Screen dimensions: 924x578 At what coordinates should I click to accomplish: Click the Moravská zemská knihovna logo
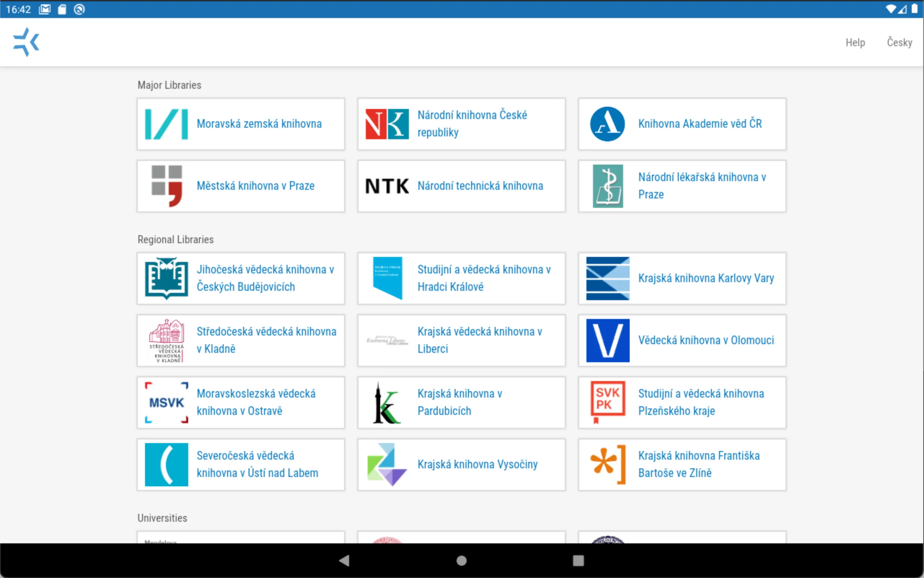tap(166, 124)
